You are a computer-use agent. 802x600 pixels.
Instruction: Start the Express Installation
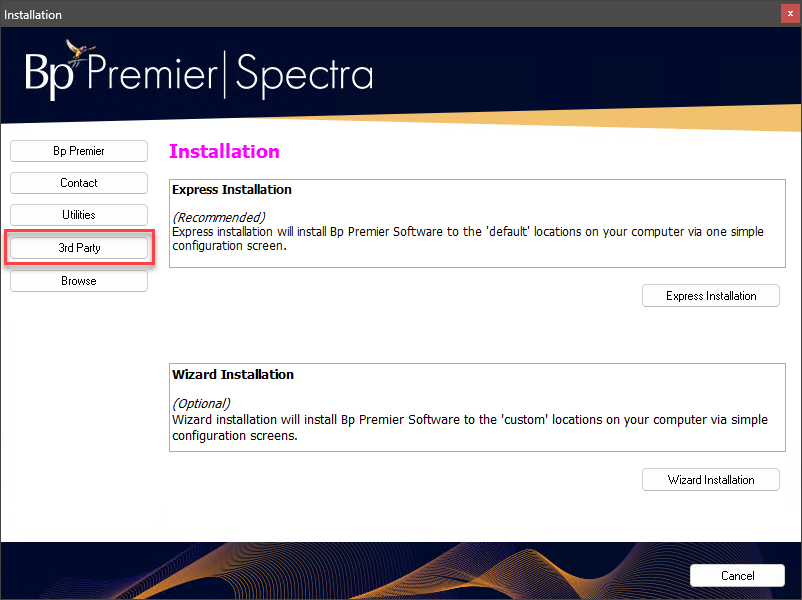tap(710, 296)
